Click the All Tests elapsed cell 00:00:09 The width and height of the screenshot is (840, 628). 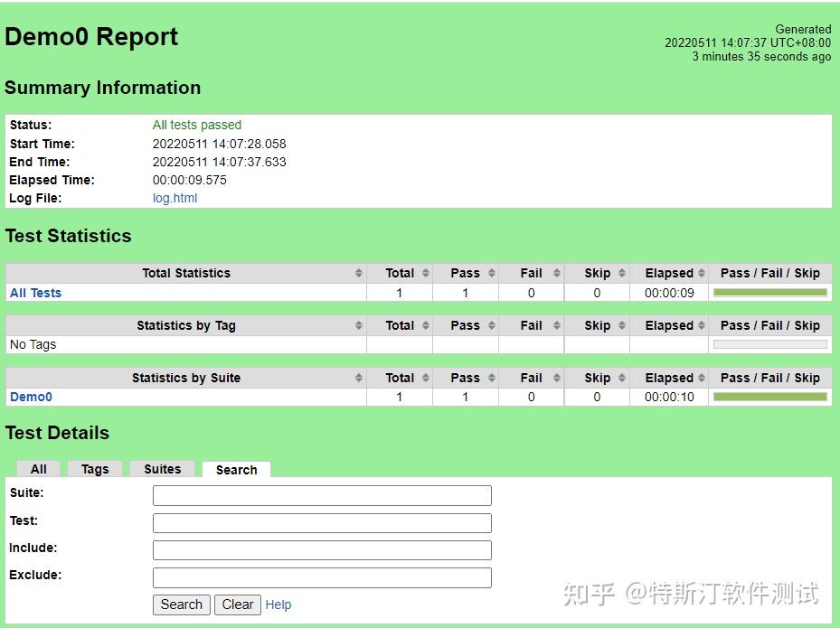[669, 293]
